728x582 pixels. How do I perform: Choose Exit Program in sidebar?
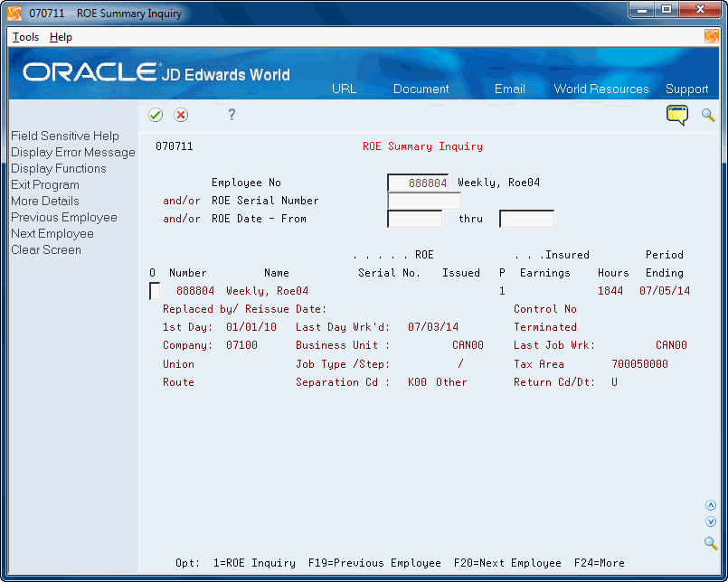click(45, 184)
